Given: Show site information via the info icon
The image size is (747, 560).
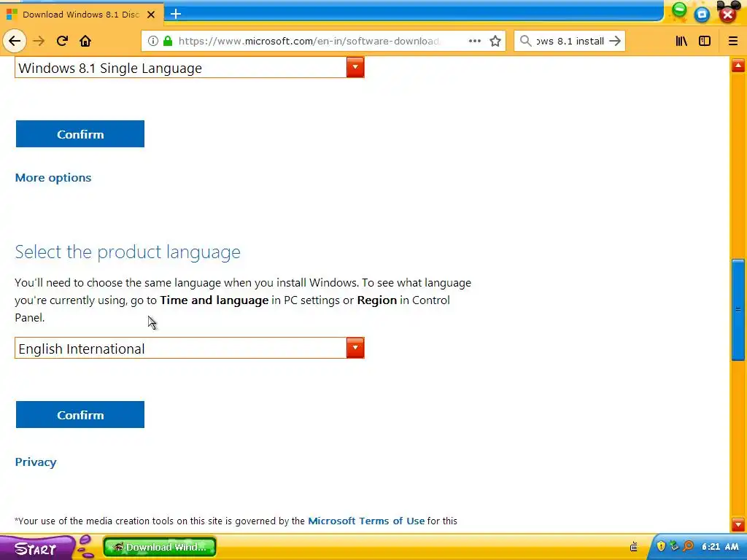Looking at the screenshot, I should click(153, 41).
